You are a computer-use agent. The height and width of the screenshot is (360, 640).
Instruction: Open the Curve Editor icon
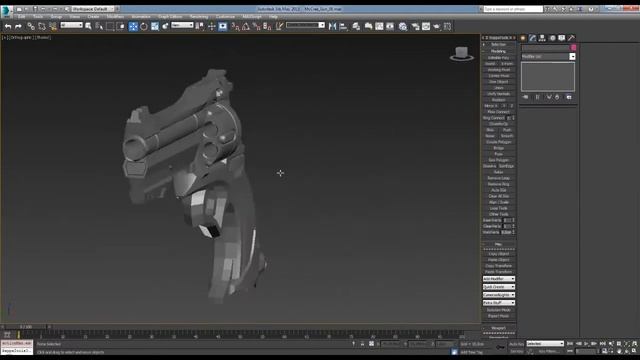pyautogui.click(x=379, y=27)
